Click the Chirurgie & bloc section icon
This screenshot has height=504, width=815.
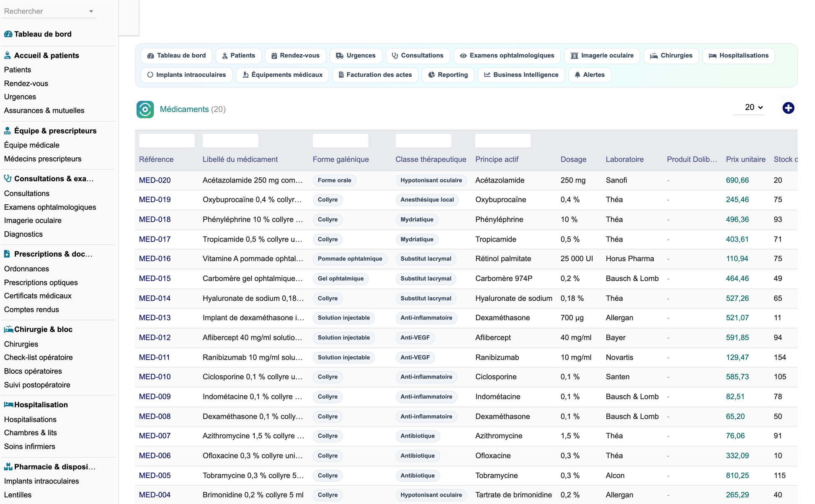(8, 329)
